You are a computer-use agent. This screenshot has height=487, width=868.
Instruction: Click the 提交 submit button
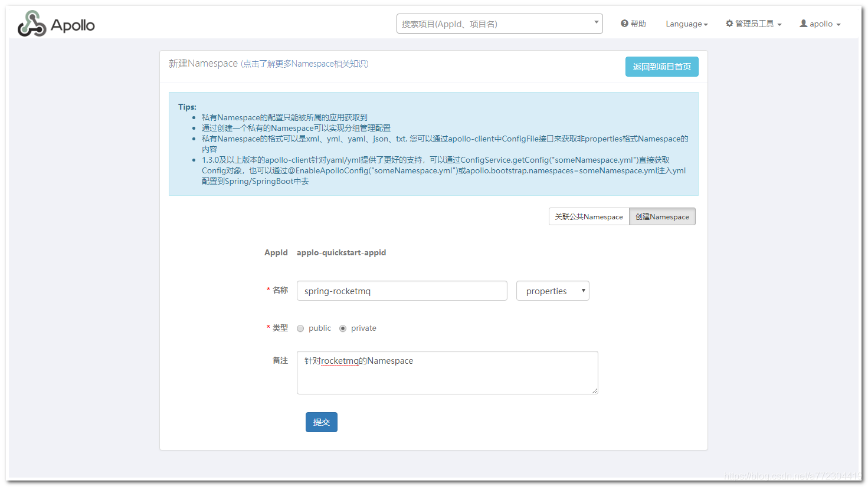(321, 422)
